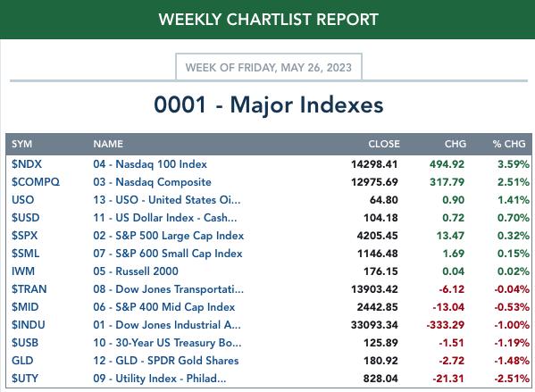Select the IWM symbol link
Viewport: 535px width, 392px height.
(x=23, y=271)
